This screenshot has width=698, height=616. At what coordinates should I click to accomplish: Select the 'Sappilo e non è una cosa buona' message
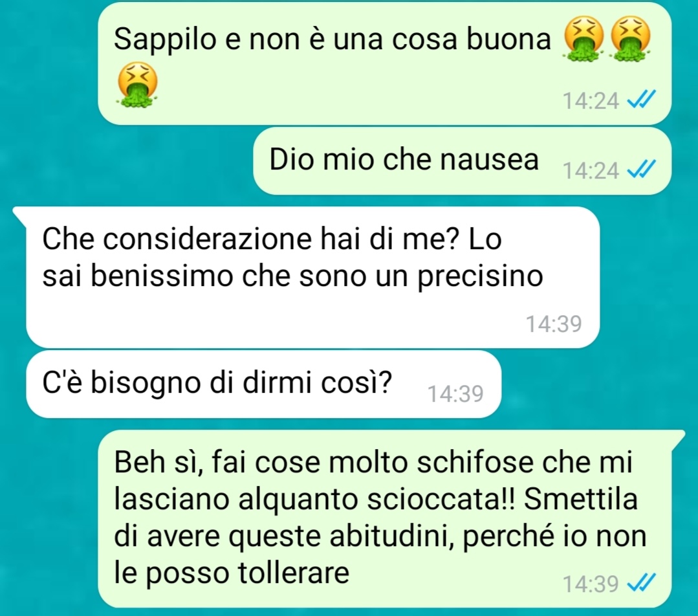385,63
